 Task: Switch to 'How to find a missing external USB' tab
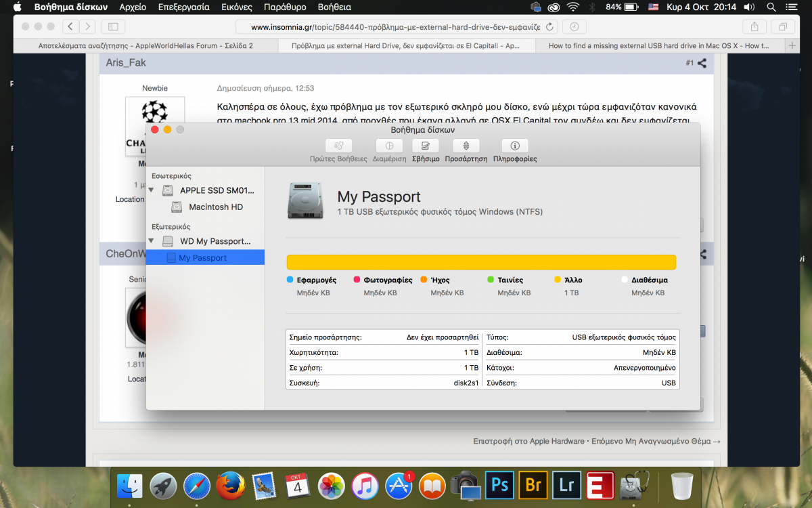point(659,46)
